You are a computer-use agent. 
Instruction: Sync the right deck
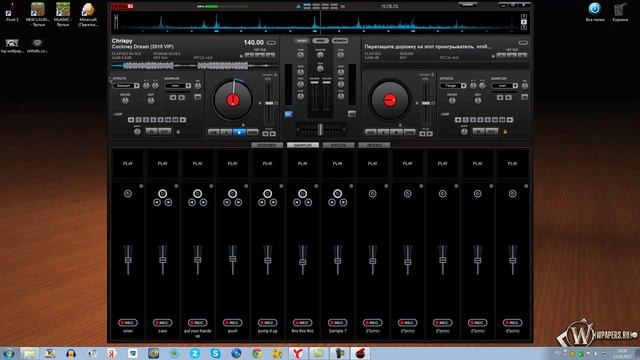(x=409, y=132)
